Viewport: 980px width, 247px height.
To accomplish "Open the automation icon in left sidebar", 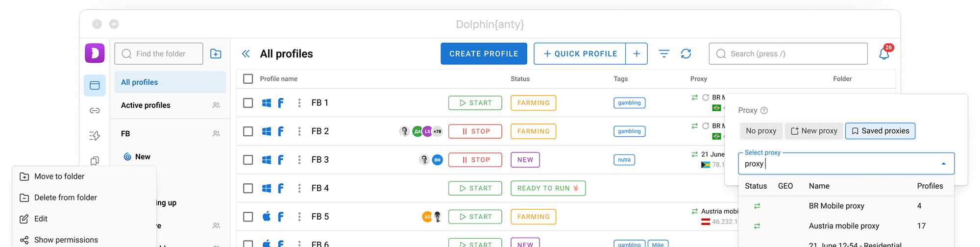I will [95, 136].
